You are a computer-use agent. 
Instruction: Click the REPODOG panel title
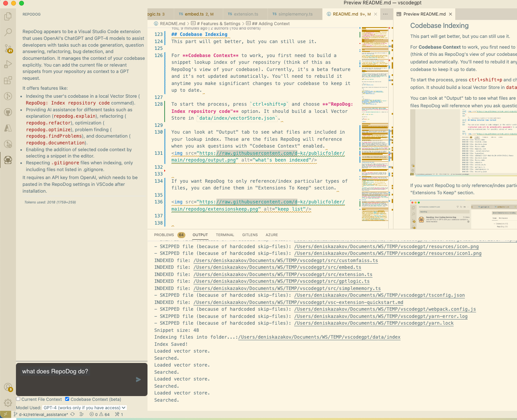[x=31, y=14]
